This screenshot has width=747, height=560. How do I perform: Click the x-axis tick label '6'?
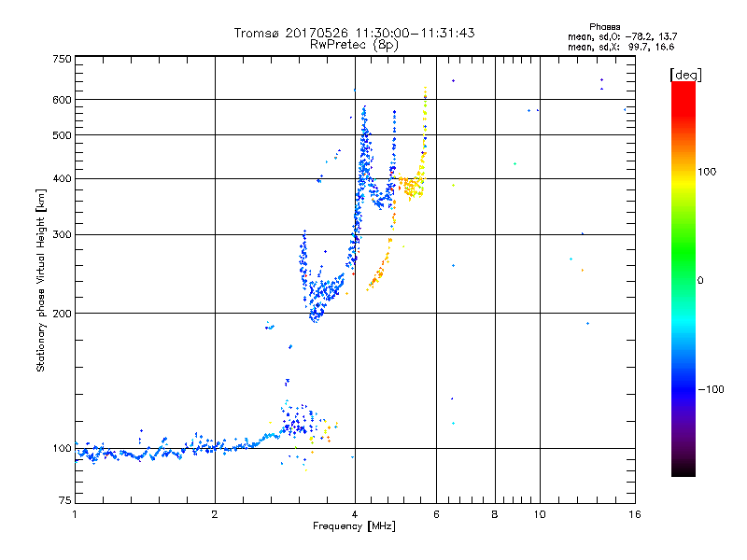[x=436, y=514]
